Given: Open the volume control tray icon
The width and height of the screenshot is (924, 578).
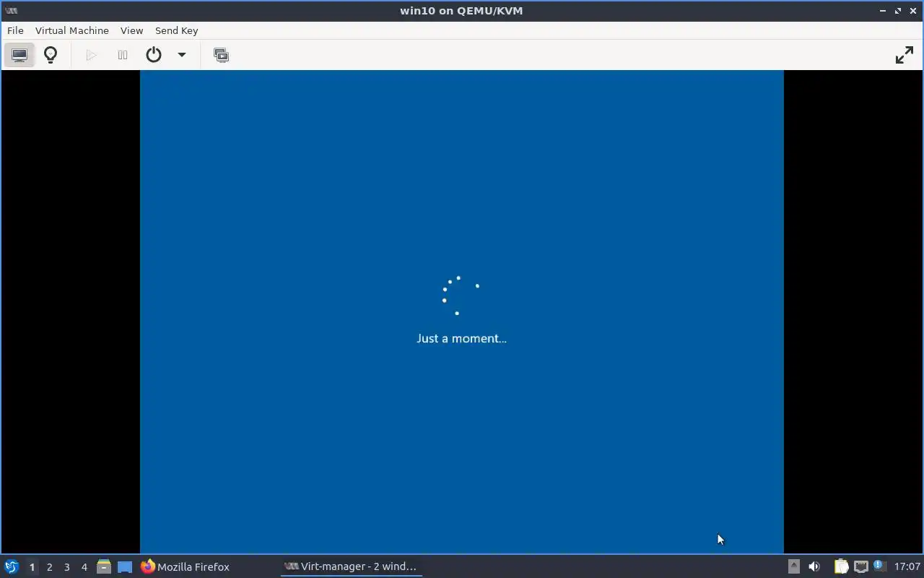Looking at the screenshot, I should click(814, 566).
